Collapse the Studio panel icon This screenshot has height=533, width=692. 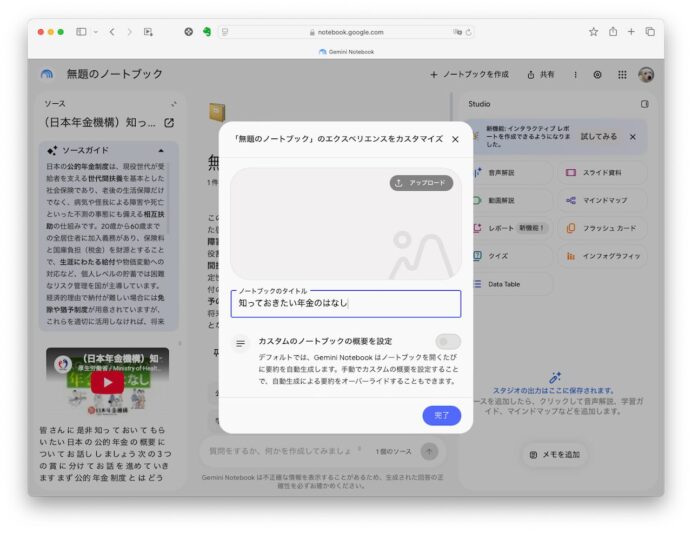645,104
